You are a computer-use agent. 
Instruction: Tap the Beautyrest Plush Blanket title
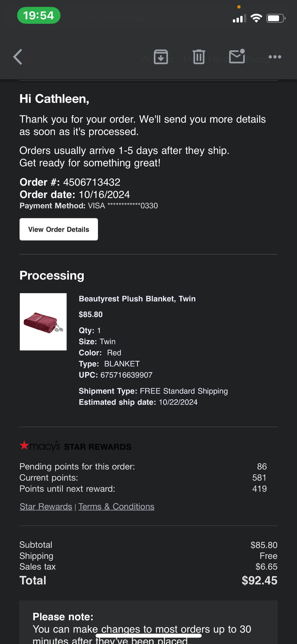(x=137, y=299)
